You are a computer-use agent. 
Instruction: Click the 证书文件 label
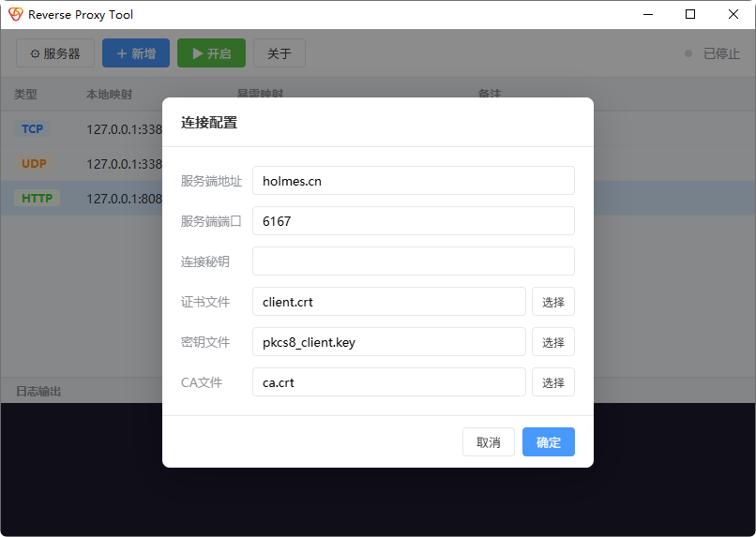point(204,302)
